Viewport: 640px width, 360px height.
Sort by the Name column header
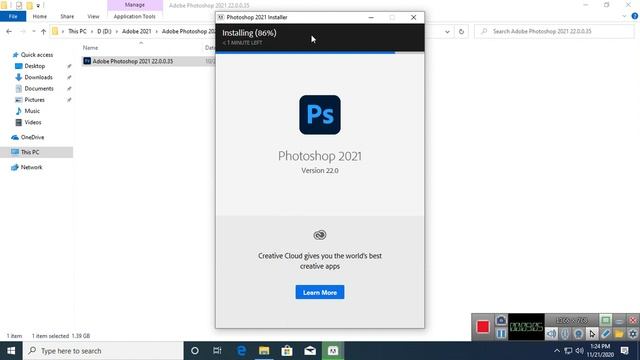90,48
